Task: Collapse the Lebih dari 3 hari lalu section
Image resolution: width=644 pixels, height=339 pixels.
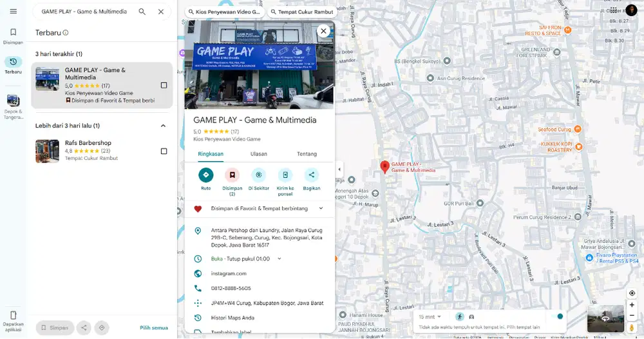Action: [163, 126]
